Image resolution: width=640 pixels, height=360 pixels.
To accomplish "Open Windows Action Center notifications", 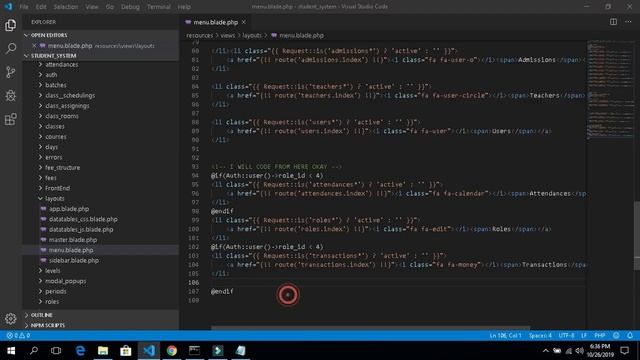I will 624,351.
